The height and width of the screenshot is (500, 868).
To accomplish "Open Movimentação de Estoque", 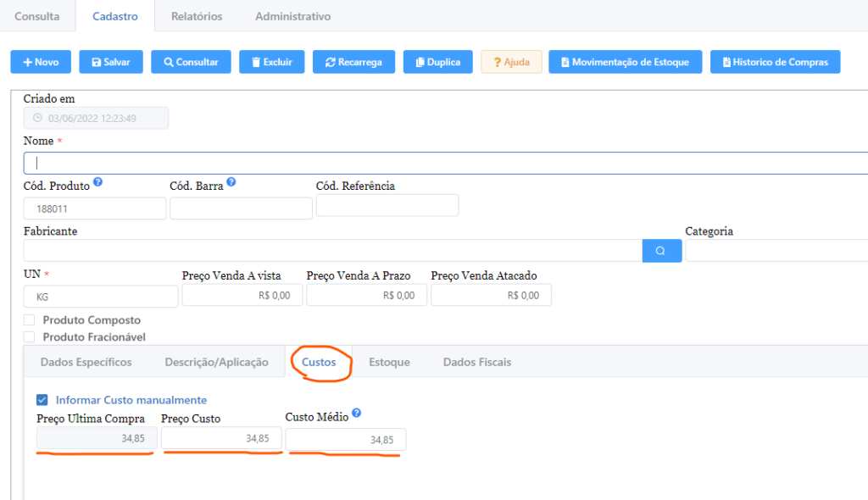I will click(x=625, y=62).
